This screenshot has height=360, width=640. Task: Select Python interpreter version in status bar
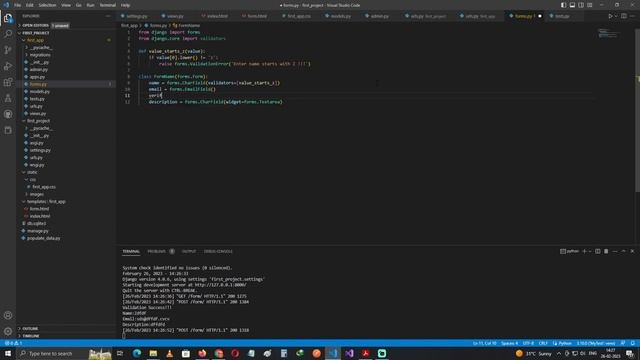(x=596, y=343)
